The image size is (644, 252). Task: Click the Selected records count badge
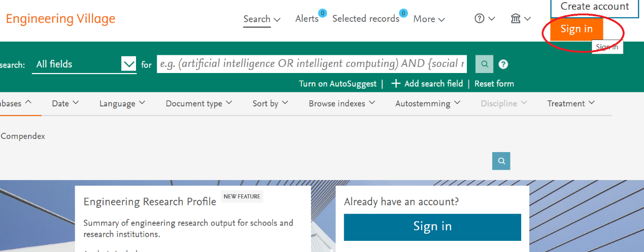[403, 13]
